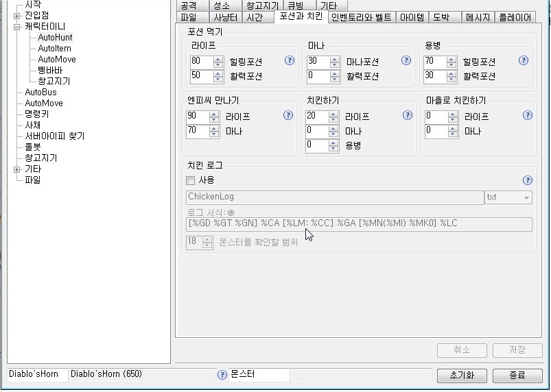
Task: Select 폴봇 in the tree
Action: coord(33,147)
